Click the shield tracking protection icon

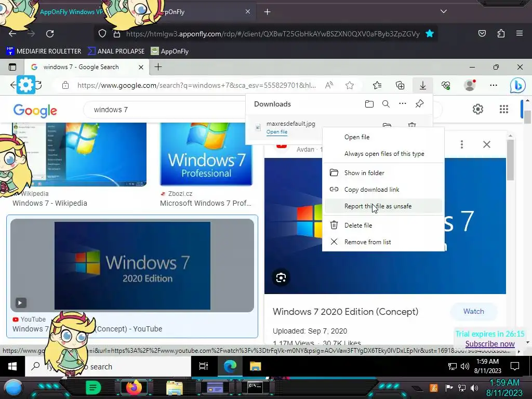(102, 34)
